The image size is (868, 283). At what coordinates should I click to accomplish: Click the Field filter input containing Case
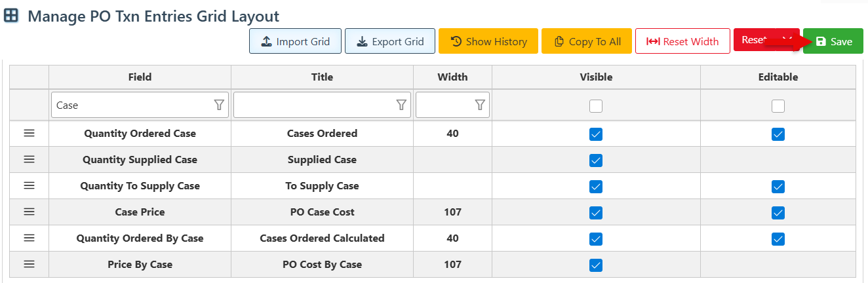point(131,105)
